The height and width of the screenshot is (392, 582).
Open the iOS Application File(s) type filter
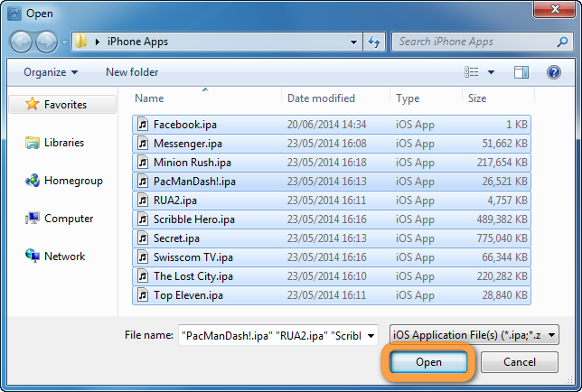(x=474, y=335)
